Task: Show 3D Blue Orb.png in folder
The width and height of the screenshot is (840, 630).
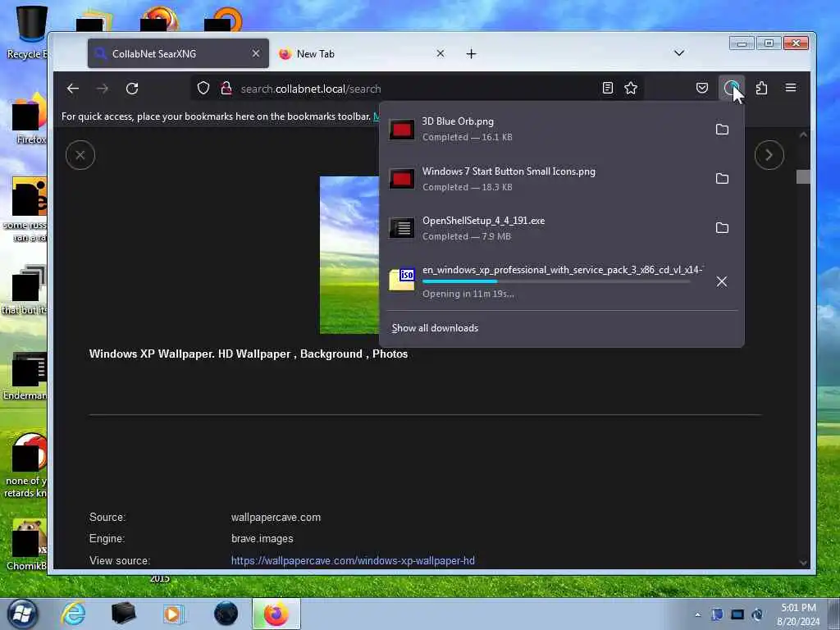Action: tap(722, 129)
